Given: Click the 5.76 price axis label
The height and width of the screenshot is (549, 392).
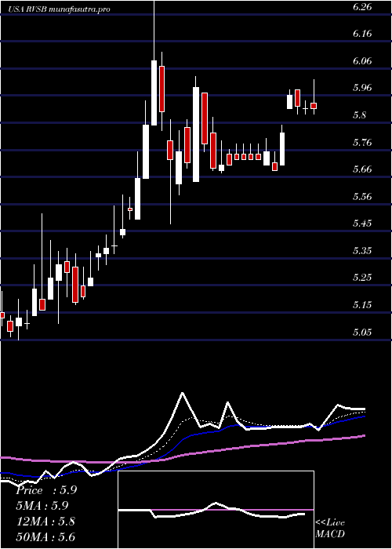Looking at the screenshot, I should point(361,142).
